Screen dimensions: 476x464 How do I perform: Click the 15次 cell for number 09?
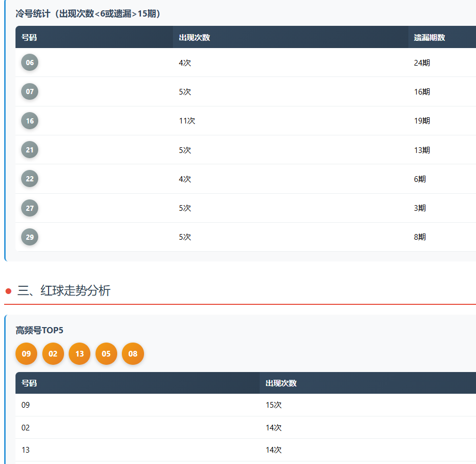[x=274, y=405]
